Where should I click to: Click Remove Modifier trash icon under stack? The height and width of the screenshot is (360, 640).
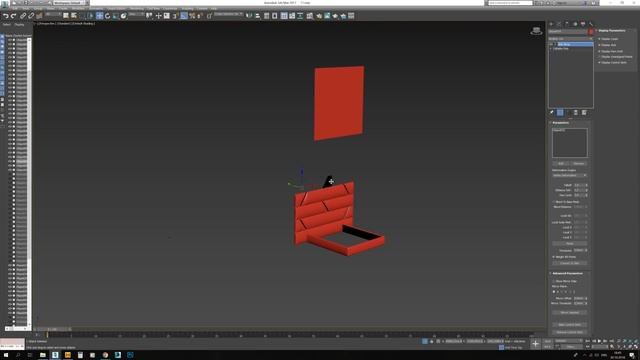576,113
